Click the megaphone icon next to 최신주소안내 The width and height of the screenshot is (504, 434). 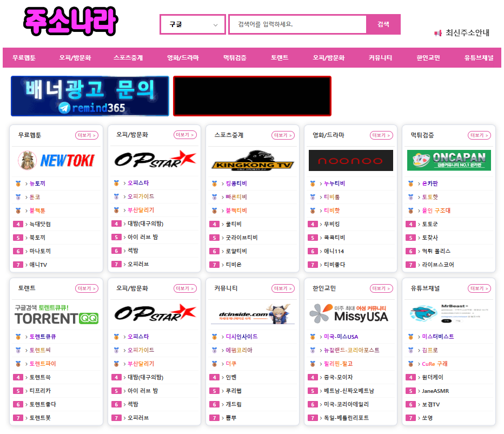click(x=438, y=33)
